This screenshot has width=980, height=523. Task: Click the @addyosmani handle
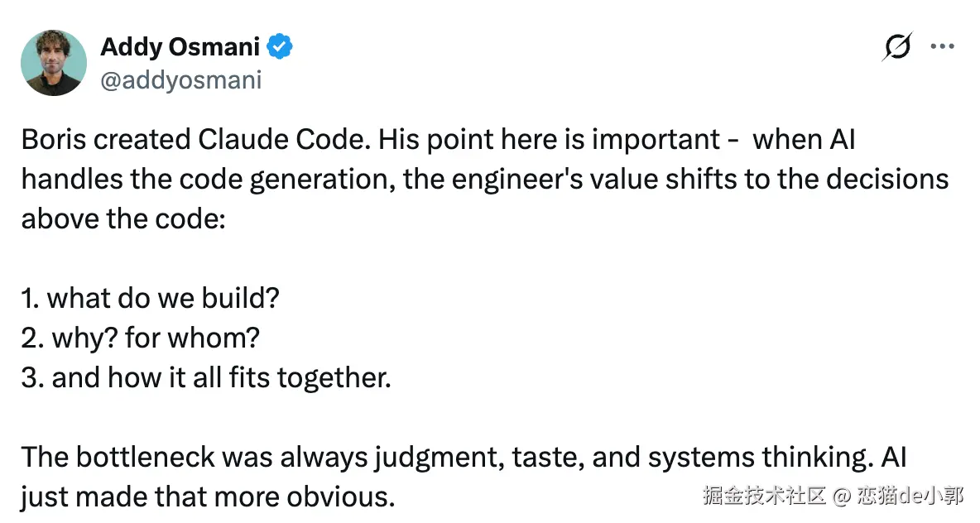tap(180, 79)
